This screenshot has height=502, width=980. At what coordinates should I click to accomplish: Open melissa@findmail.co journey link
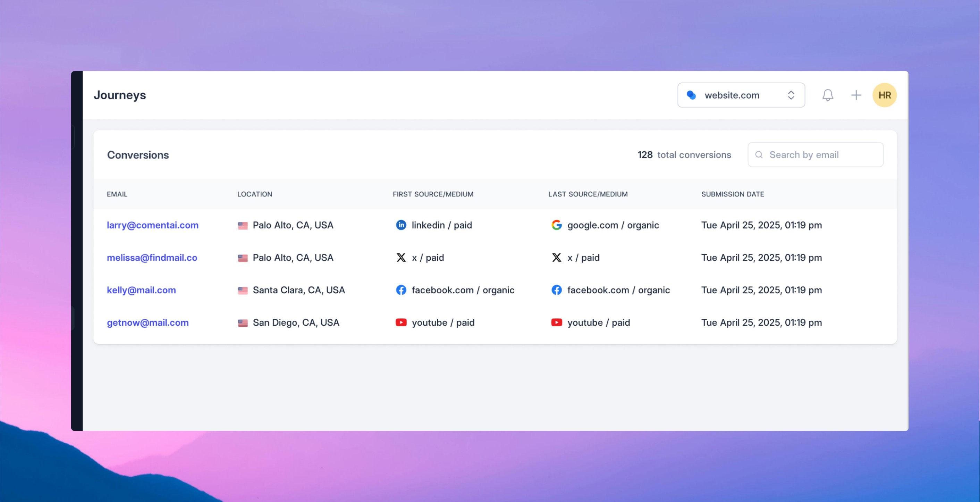[152, 258]
